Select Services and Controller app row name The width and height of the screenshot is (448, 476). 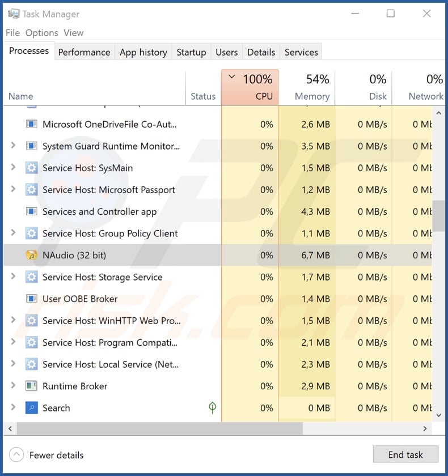point(100,211)
